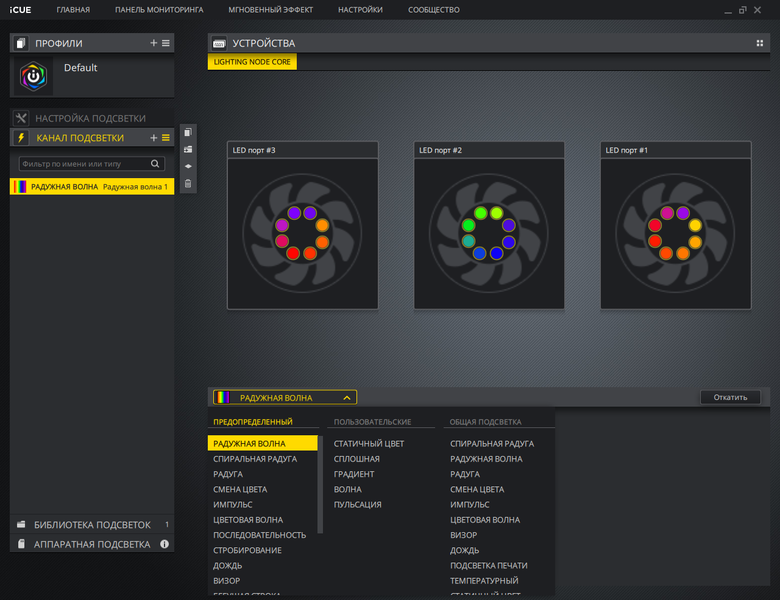The height and width of the screenshot is (600, 780).
Task: Click the move layer arrows icon
Action: [188, 166]
